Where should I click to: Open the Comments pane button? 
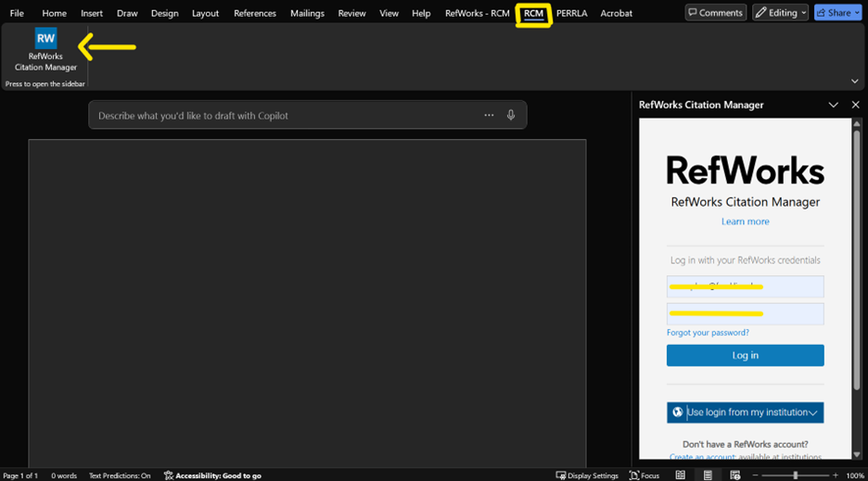[715, 12]
